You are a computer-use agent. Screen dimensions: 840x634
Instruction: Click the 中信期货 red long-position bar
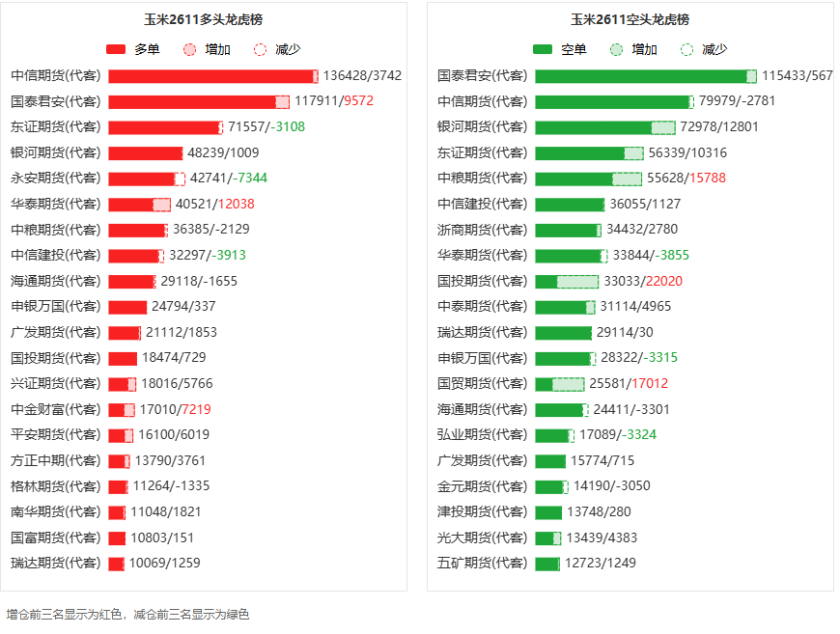click(x=213, y=76)
